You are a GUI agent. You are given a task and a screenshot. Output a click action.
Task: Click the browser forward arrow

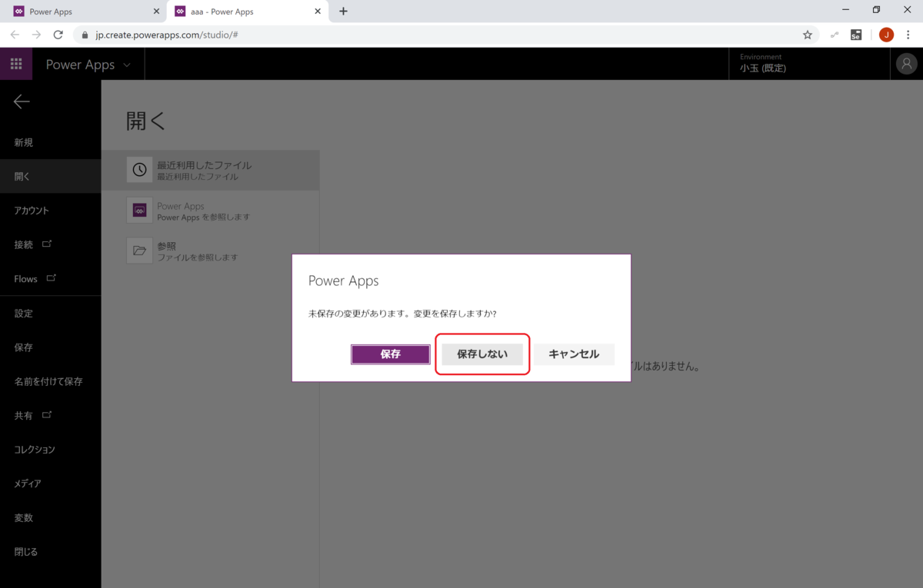36,35
